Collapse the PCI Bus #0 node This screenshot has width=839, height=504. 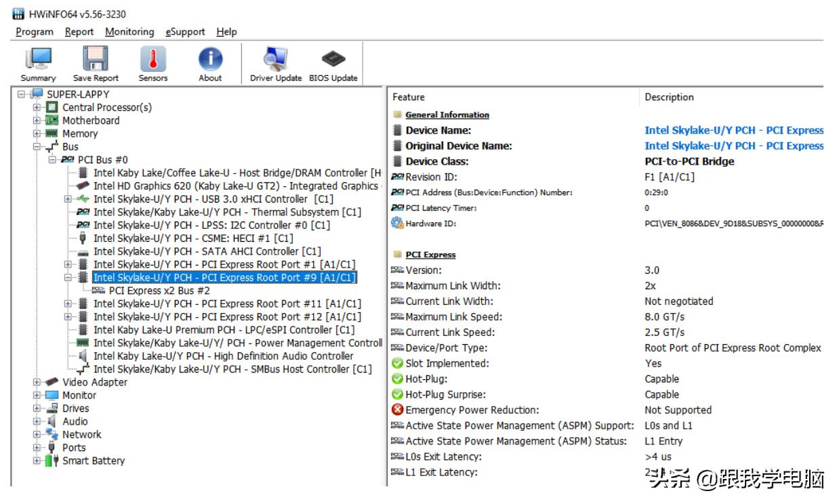[x=53, y=160]
